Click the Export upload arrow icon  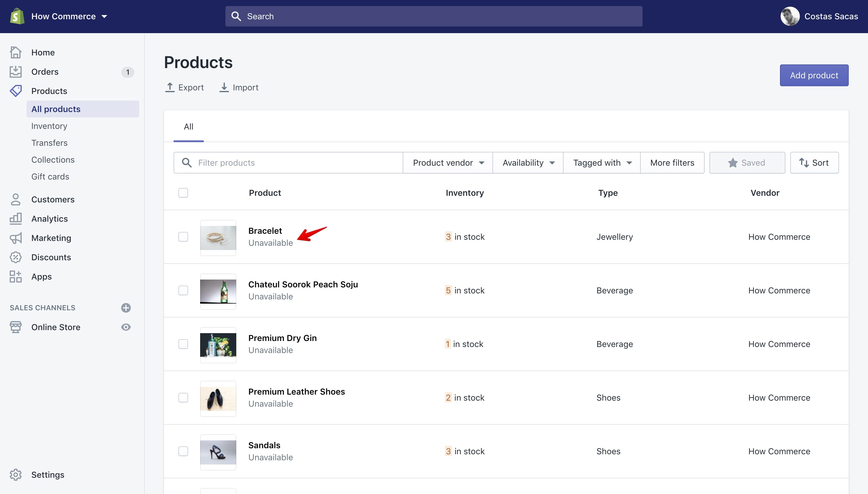(170, 87)
